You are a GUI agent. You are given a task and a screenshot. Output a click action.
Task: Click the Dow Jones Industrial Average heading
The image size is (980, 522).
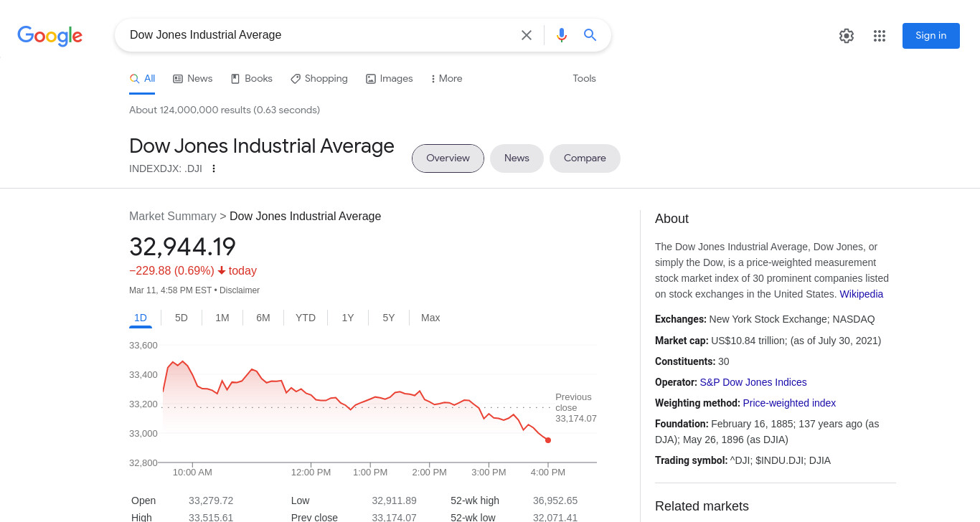[262, 146]
